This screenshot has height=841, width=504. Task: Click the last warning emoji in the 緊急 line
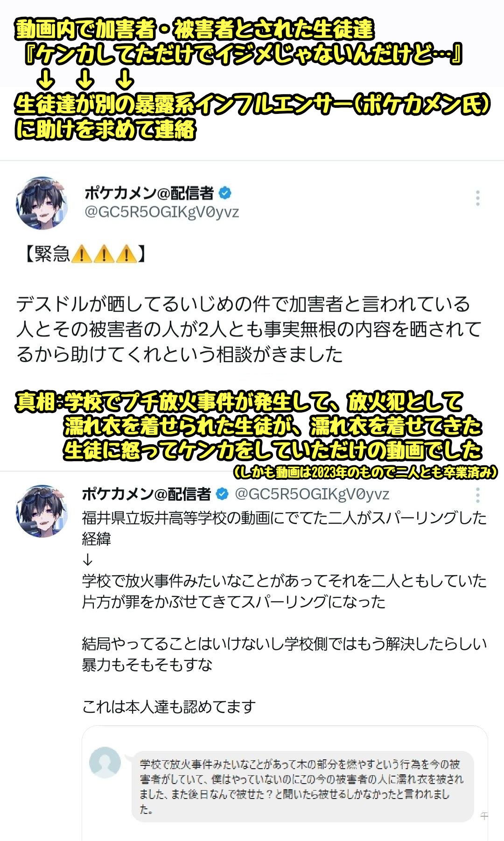tap(126, 254)
